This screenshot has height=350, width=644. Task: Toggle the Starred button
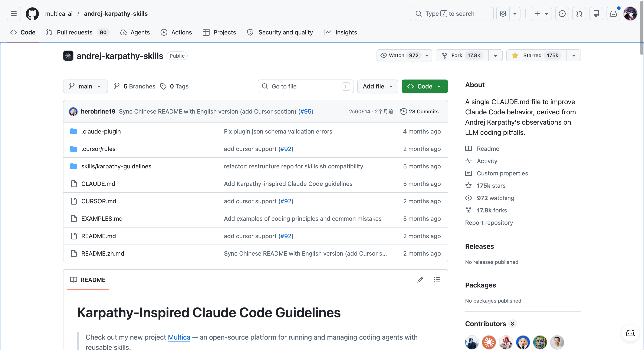point(536,55)
